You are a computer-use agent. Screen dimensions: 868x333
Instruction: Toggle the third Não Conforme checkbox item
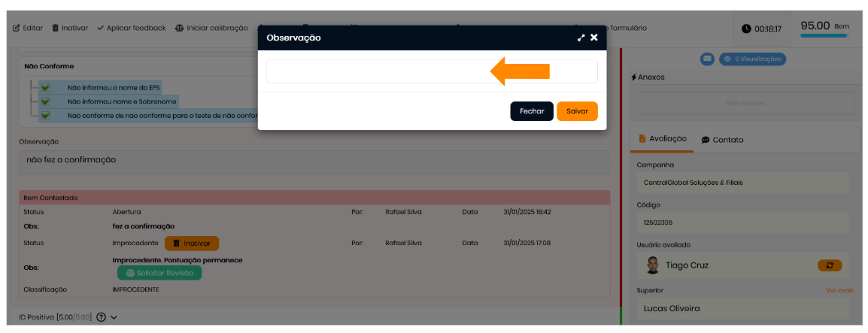click(46, 116)
